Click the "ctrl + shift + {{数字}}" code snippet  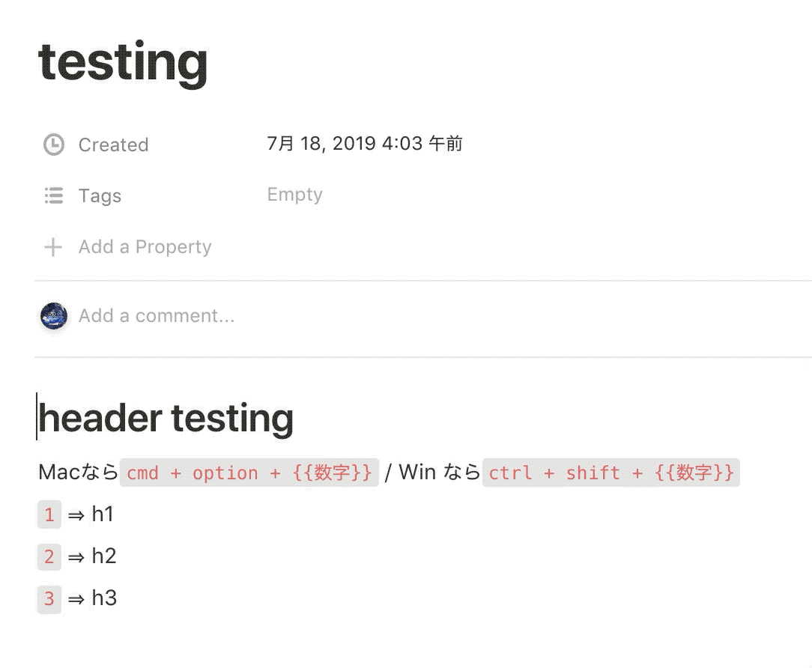coord(610,473)
